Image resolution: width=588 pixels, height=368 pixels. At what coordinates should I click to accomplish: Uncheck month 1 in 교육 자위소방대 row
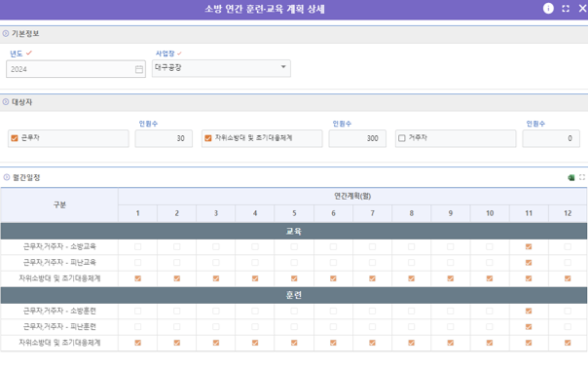137,278
